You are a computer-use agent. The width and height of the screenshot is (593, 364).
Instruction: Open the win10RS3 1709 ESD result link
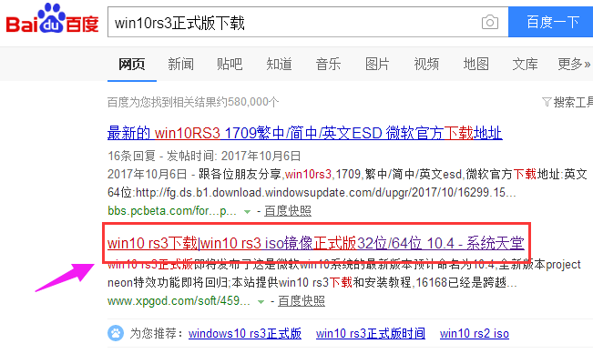304,135
